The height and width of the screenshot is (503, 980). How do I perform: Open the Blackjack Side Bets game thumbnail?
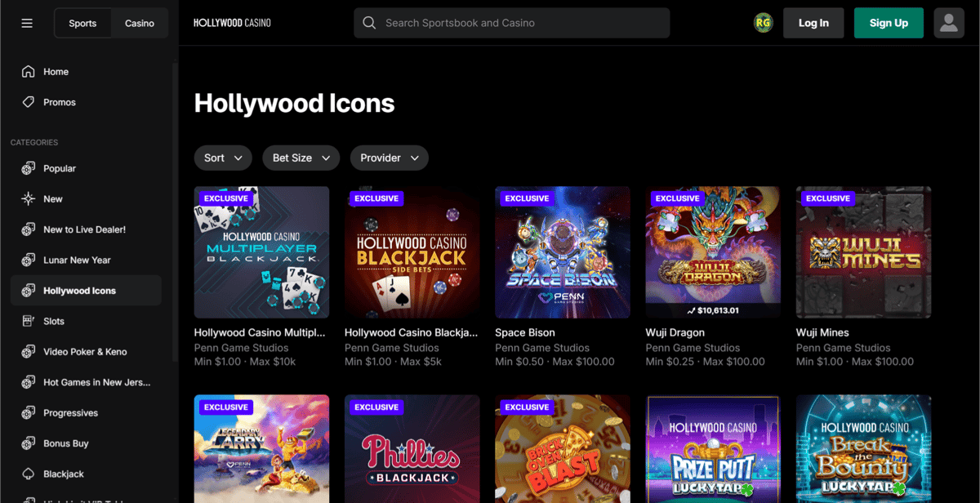click(412, 252)
